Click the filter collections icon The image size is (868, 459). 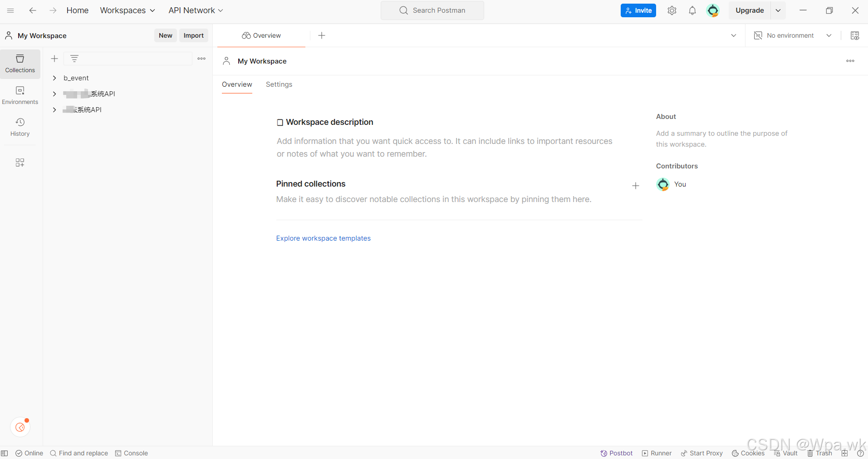click(x=74, y=59)
